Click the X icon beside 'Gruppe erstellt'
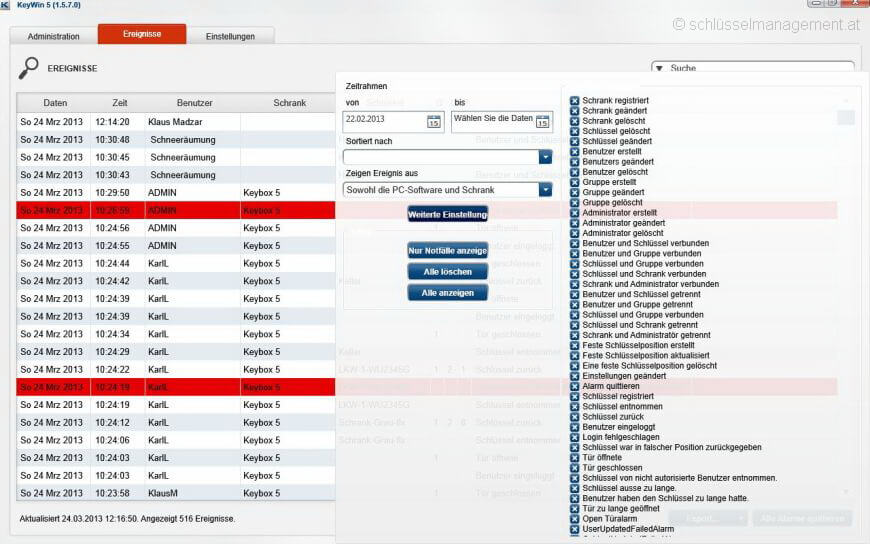The width and height of the screenshot is (870, 544). (575, 182)
